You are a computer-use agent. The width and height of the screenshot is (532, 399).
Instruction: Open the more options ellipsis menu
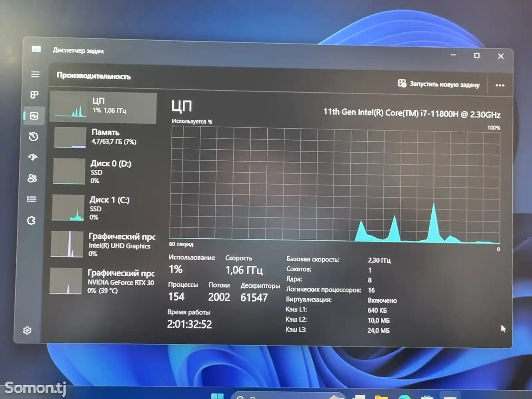pyautogui.click(x=500, y=85)
